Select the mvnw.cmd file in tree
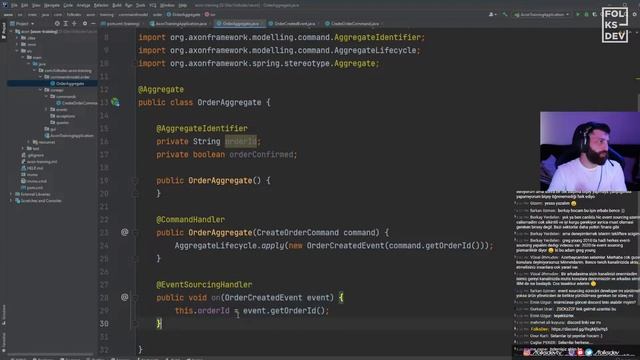640x360 pixels. pos(34,181)
